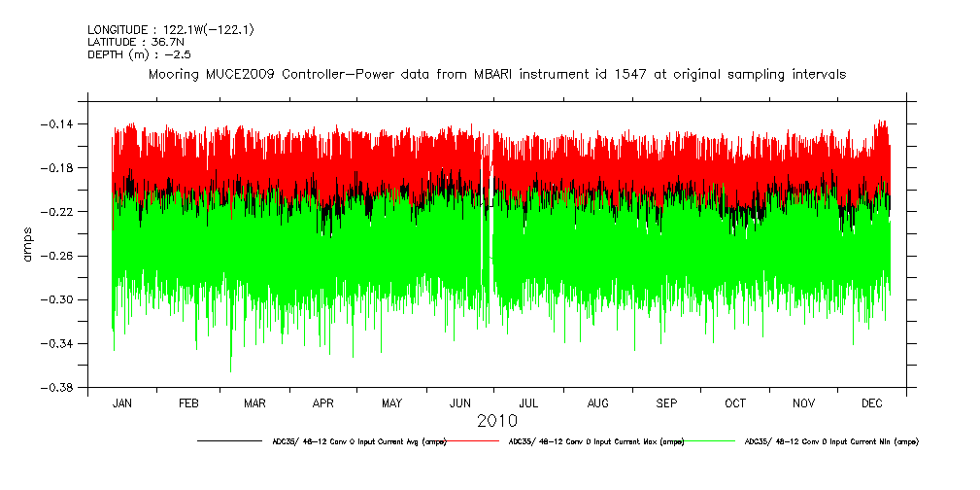Image resolution: width=980 pixels, height=490 pixels.
Task: Select the DEC month label on the x-axis
Action: pyautogui.click(x=871, y=402)
